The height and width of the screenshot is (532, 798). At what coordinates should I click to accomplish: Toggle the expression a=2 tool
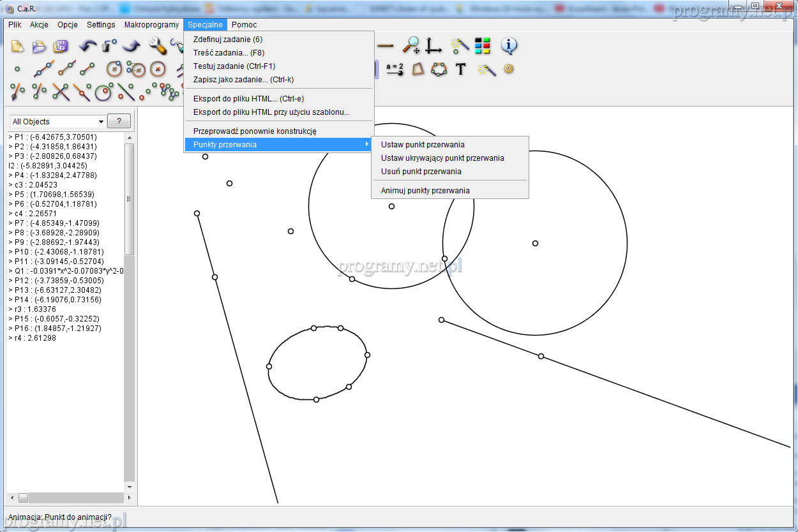coord(395,69)
